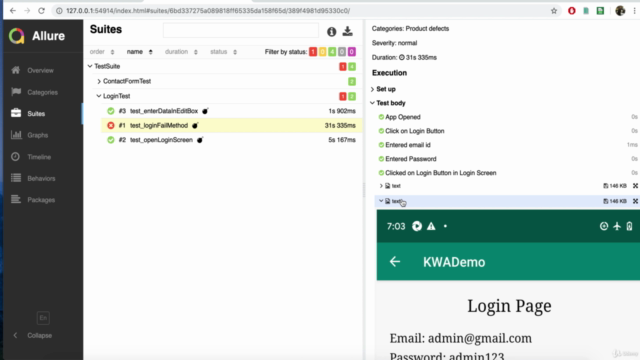Bookmark this page with the star icon

click(553, 11)
